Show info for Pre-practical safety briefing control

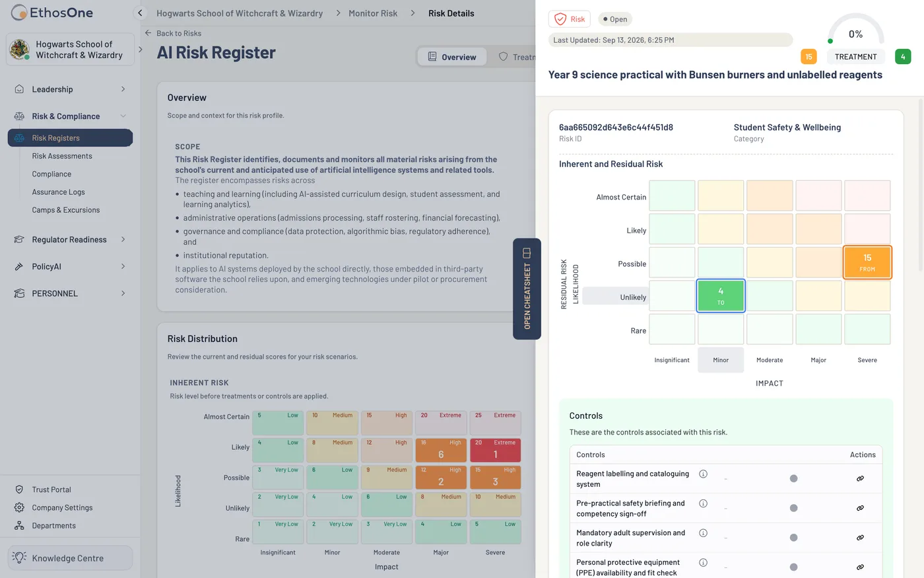[703, 503]
